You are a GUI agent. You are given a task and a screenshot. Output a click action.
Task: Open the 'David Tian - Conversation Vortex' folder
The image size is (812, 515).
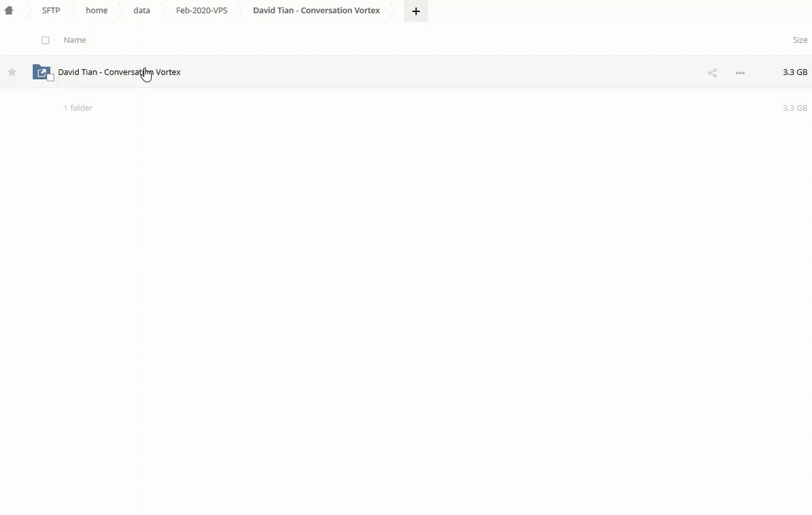pos(119,72)
